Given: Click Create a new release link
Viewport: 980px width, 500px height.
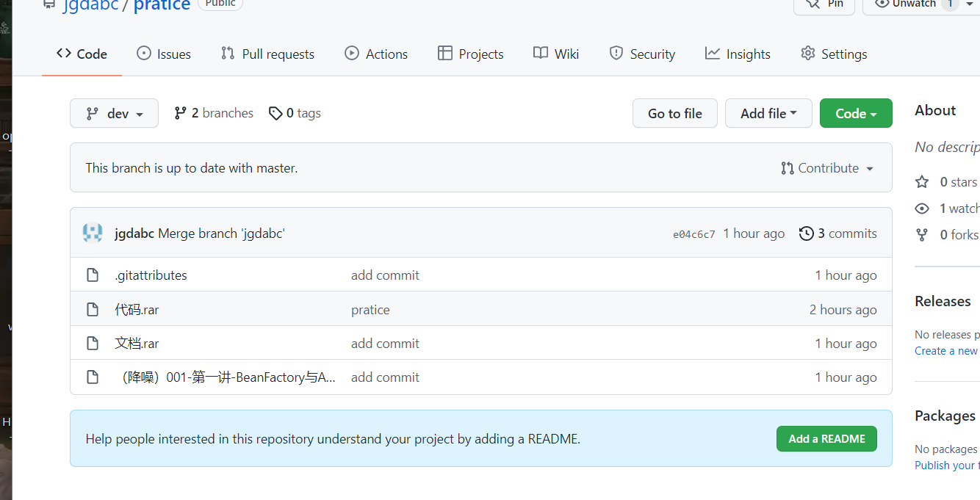Looking at the screenshot, I should click(946, 351).
